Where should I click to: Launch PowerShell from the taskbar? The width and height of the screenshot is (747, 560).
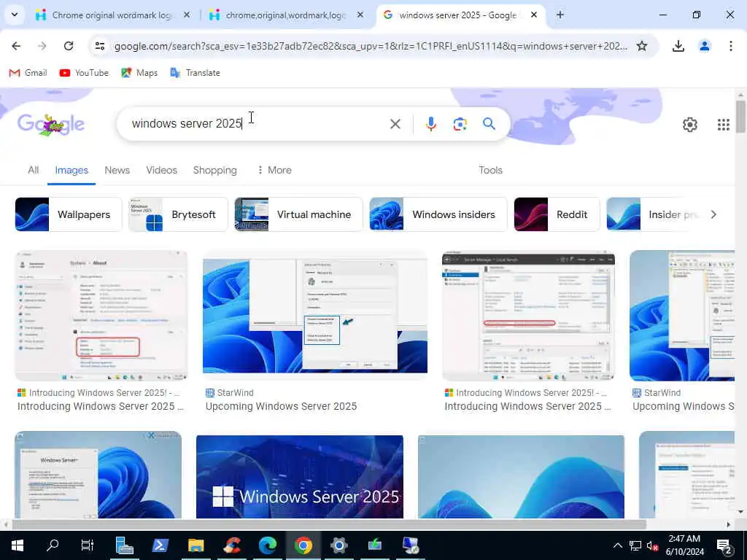point(160,545)
